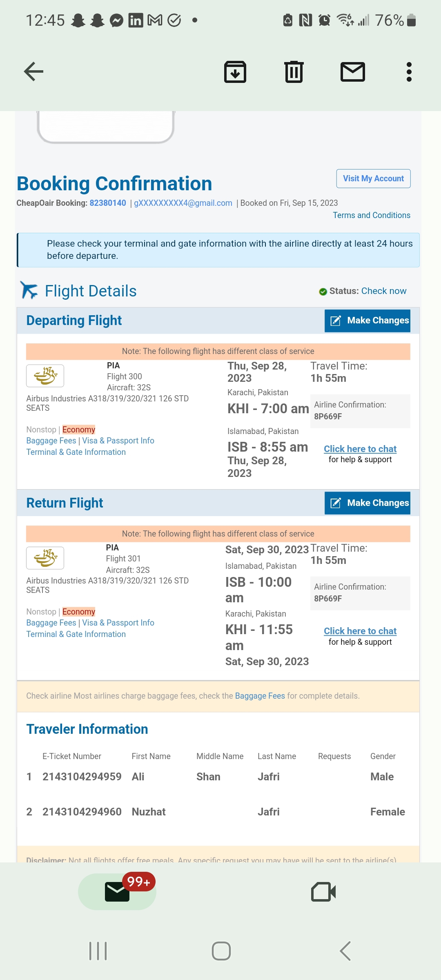
Task: Tap the back arrow in the email toolbar
Action: point(34,72)
